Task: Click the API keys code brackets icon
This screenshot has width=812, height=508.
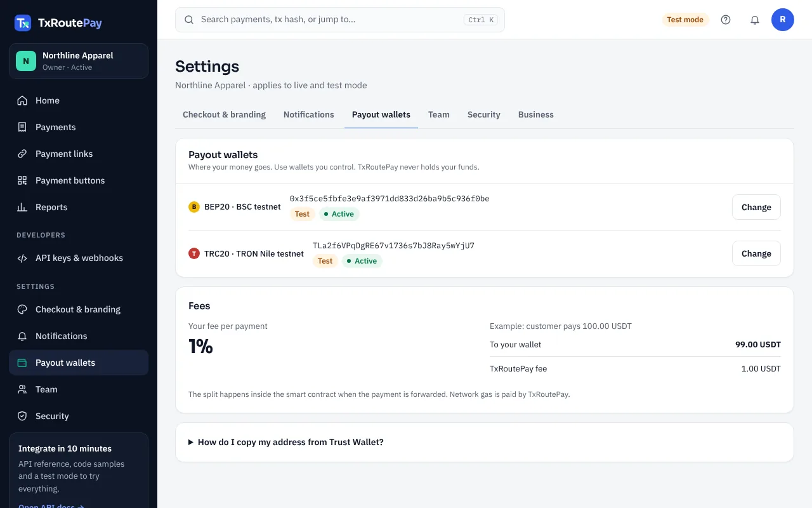Action: (x=22, y=258)
